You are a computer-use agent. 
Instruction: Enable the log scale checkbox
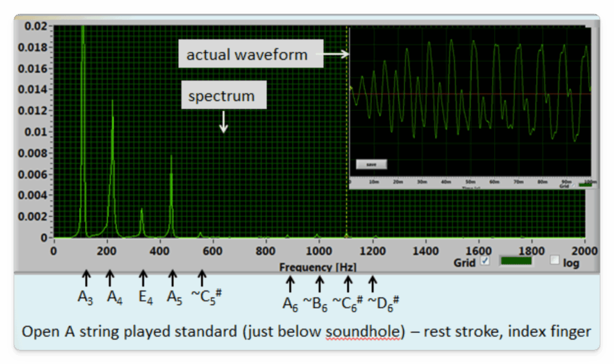coord(554,261)
